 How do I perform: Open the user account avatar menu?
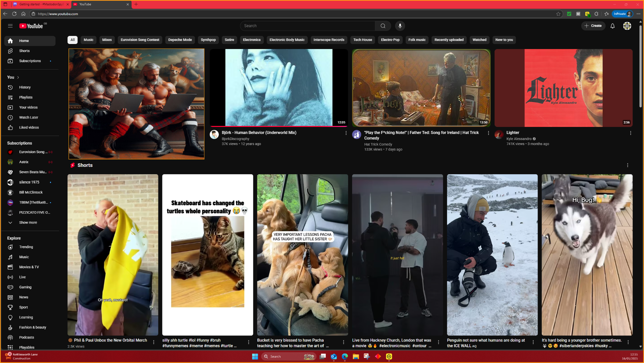pos(627,26)
